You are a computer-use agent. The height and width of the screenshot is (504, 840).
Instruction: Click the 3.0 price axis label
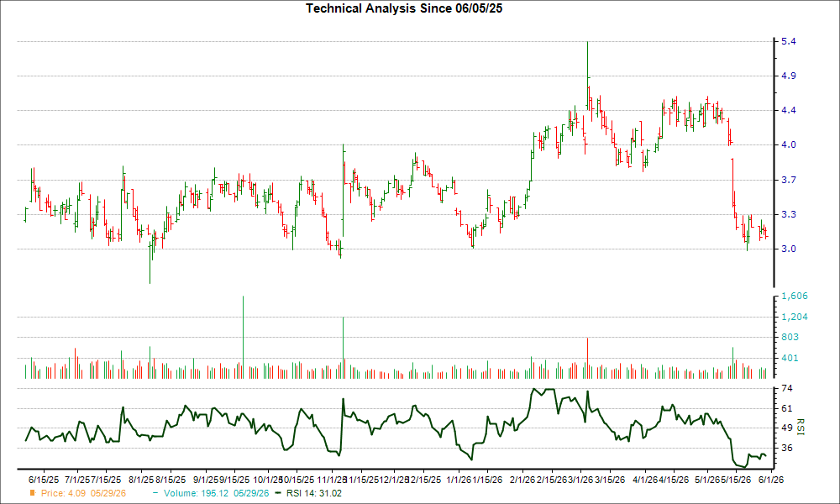[x=788, y=249]
